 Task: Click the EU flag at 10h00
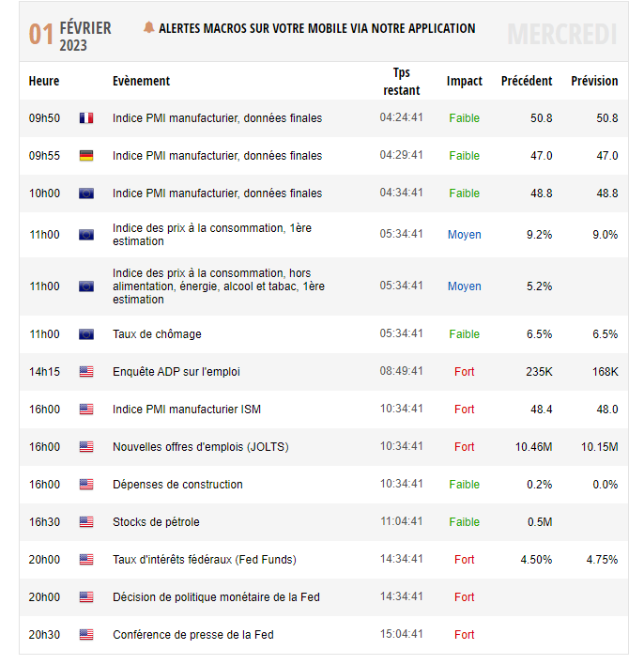(x=86, y=193)
